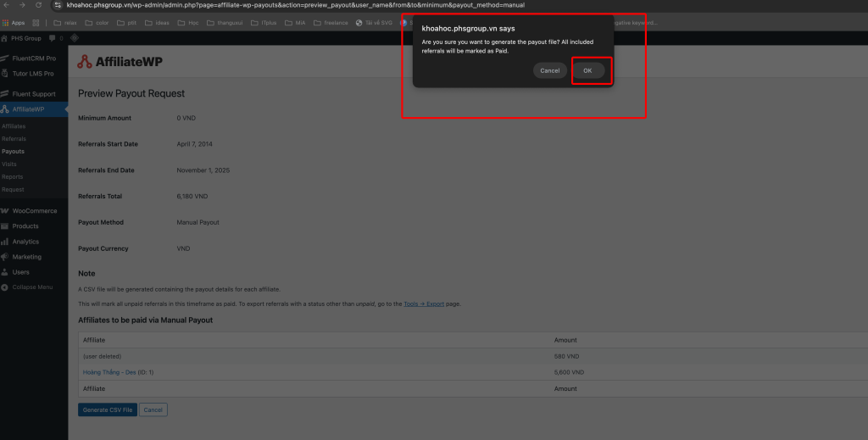Open the Apps grid in bookmarks bar
The width and height of the screenshot is (868, 440).
click(x=13, y=23)
